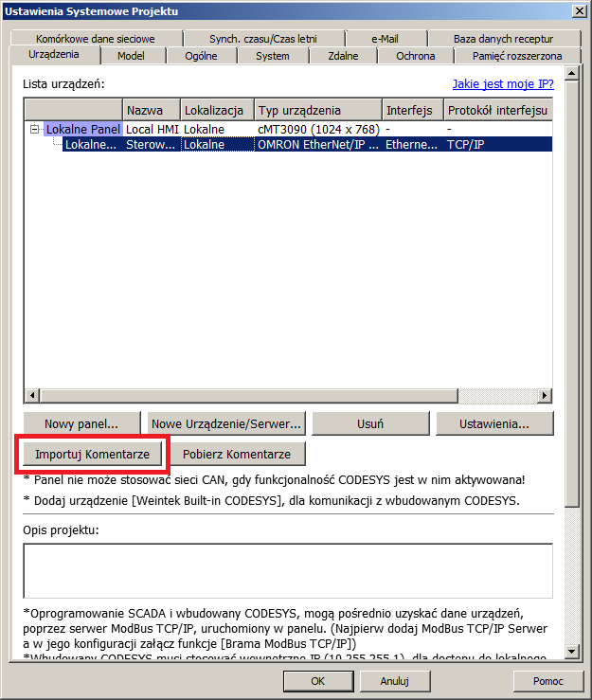This screenshot has width=592, height=700.
Task: Sort by the Typ urządzenia column header
Action: tap(317, 111)
